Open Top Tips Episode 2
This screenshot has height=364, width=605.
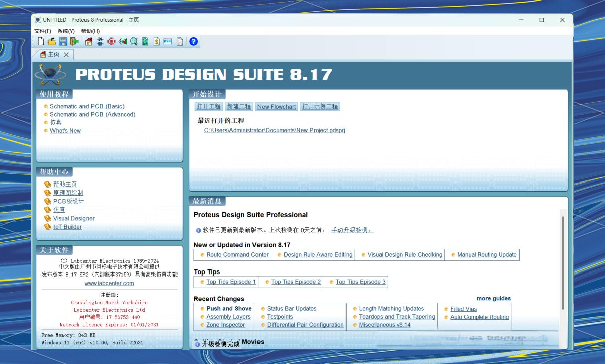(296, 282)
